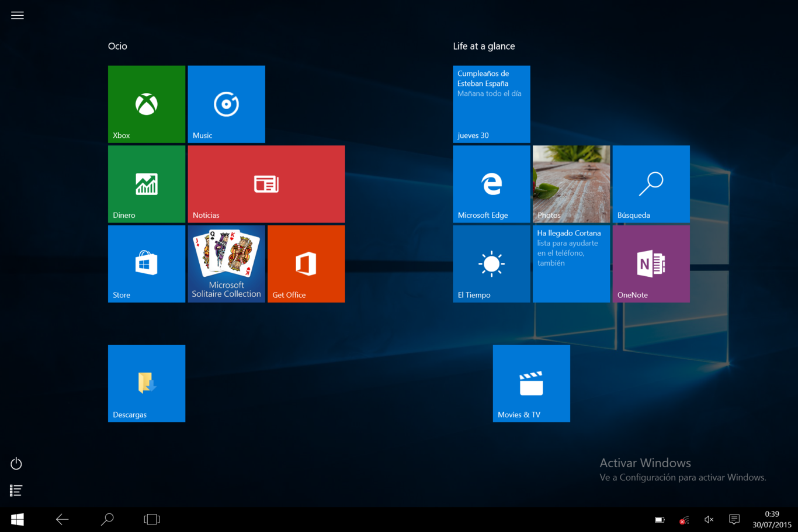Launch Microsoft Solitaire Collection
This screenshot has width=798, height=532.
pyautogui.click(x=226, y=263)
